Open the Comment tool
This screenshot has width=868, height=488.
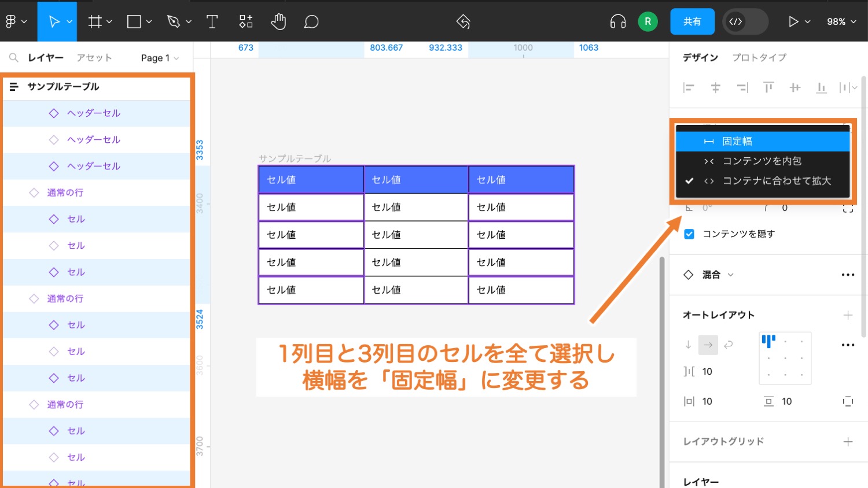tap(311, 21)
